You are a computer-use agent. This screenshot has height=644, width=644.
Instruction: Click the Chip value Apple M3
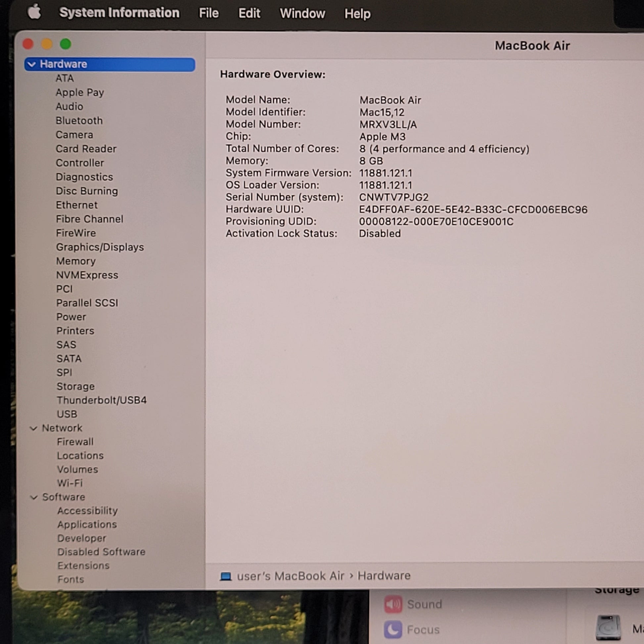coord(382,137)
